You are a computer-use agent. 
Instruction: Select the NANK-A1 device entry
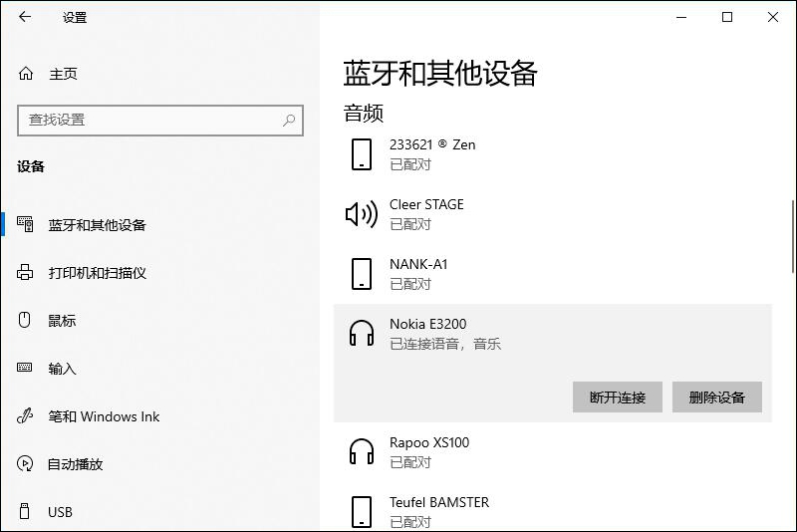click(553, 274)
